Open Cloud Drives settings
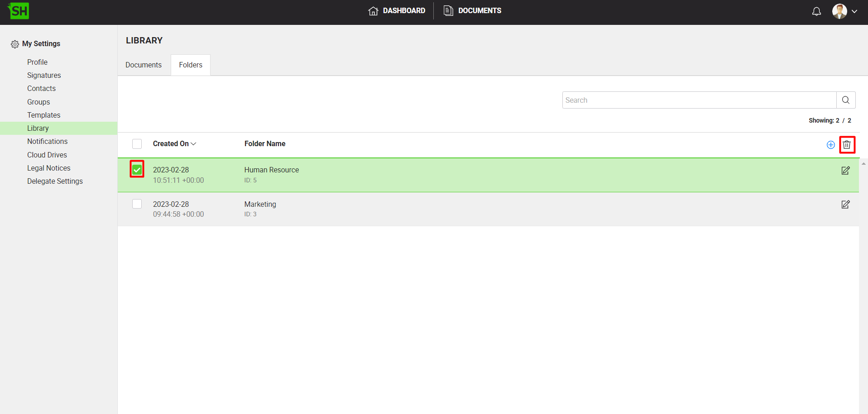Viewport: 868px width, 414px height. 47,155
